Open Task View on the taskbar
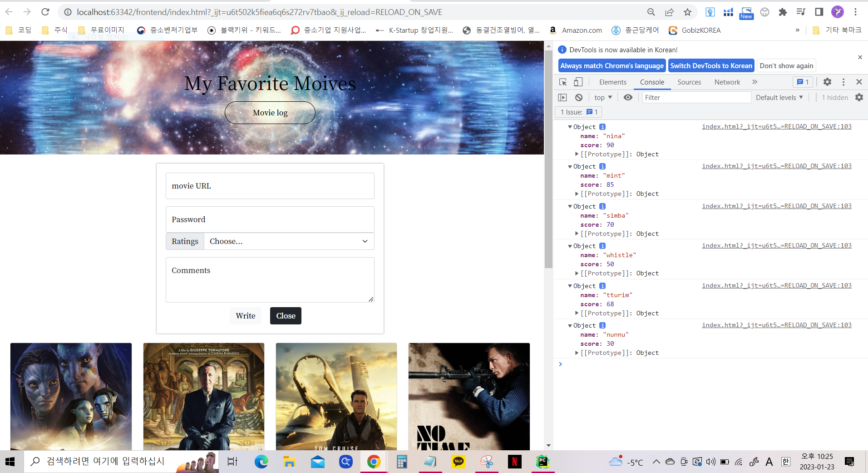 [x=232, y=462]
